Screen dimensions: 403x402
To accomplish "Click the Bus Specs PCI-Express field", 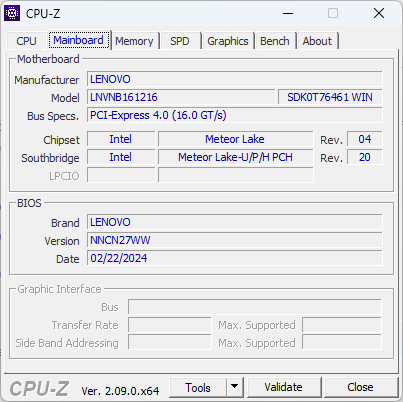I will 235,115.
